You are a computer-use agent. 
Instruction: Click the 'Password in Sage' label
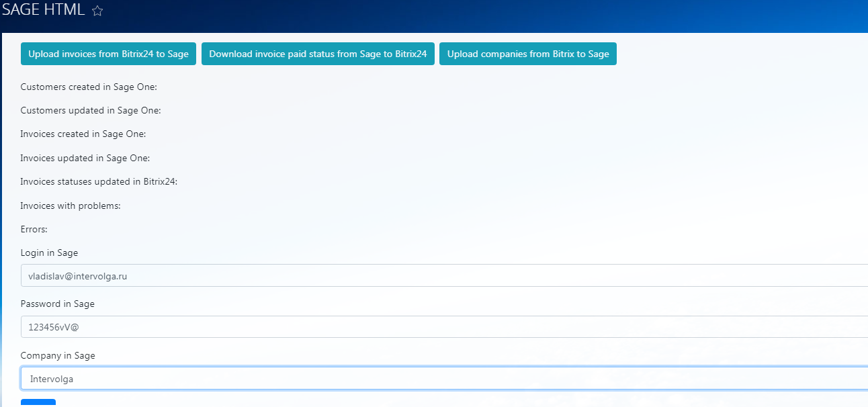point(58,304)
